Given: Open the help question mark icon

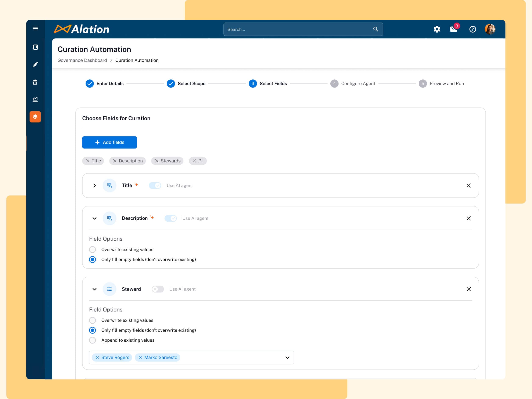Looking at the screenshot, I should click(472, 29).
